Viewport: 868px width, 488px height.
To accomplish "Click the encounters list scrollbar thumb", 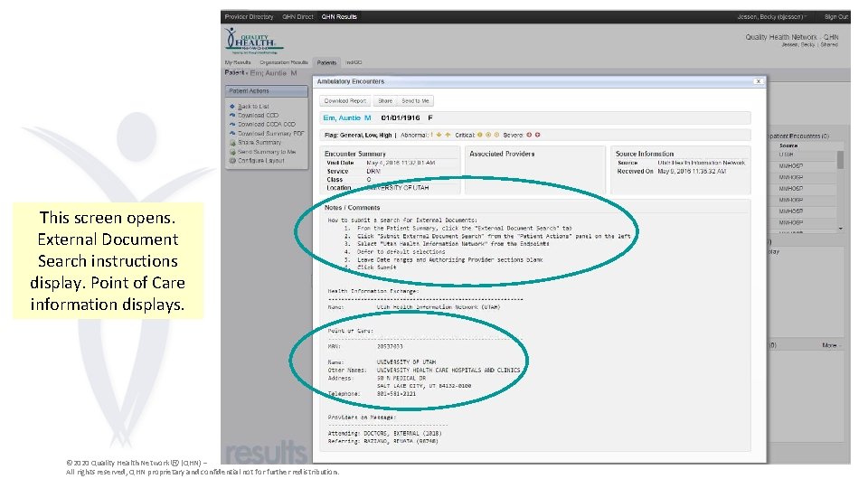I will point(840,159).
